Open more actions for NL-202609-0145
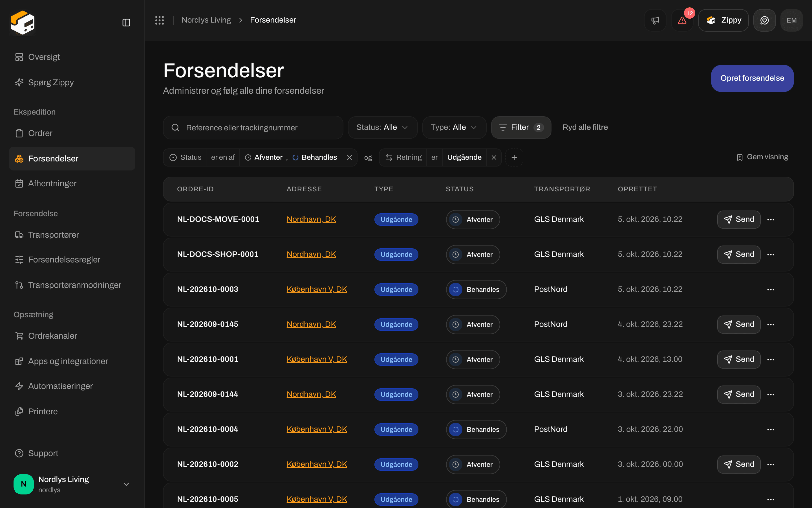 click(x=771, y=324)
